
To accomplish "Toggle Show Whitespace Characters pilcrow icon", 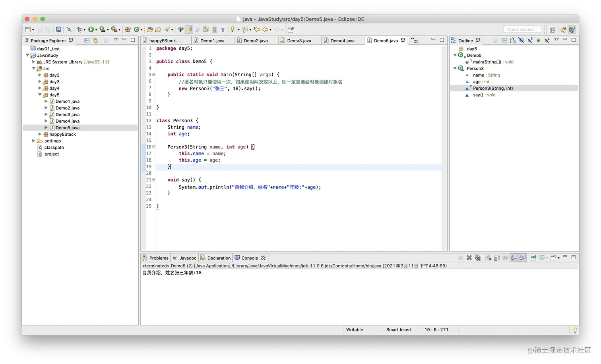I will pyautogui.click(x=223, y=29).
